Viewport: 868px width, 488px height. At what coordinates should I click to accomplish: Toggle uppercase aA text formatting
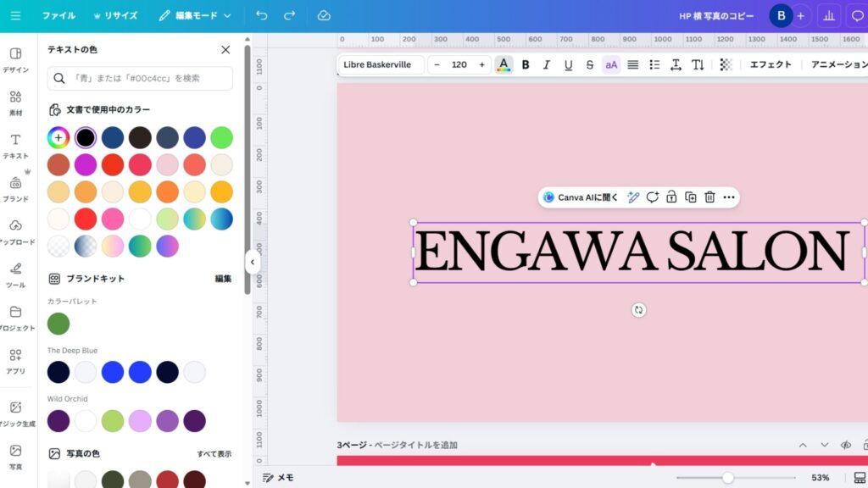click(x=611, y=65)
